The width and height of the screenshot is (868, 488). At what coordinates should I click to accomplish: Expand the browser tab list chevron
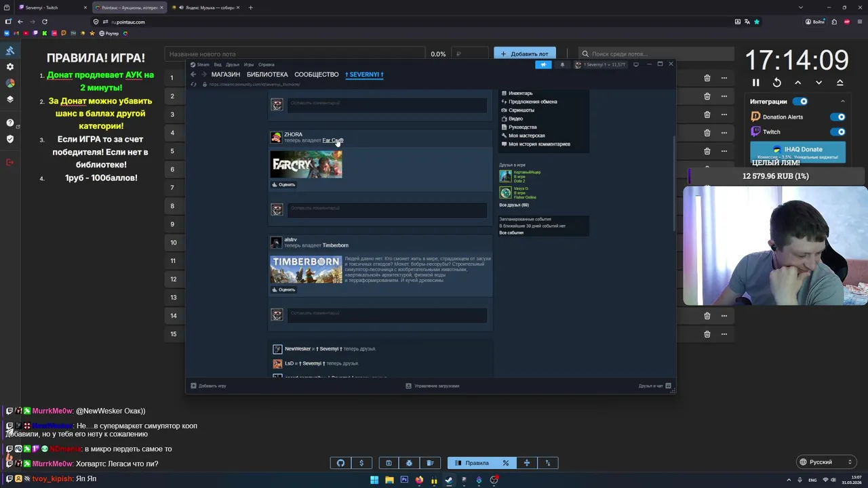click(801, 7)
